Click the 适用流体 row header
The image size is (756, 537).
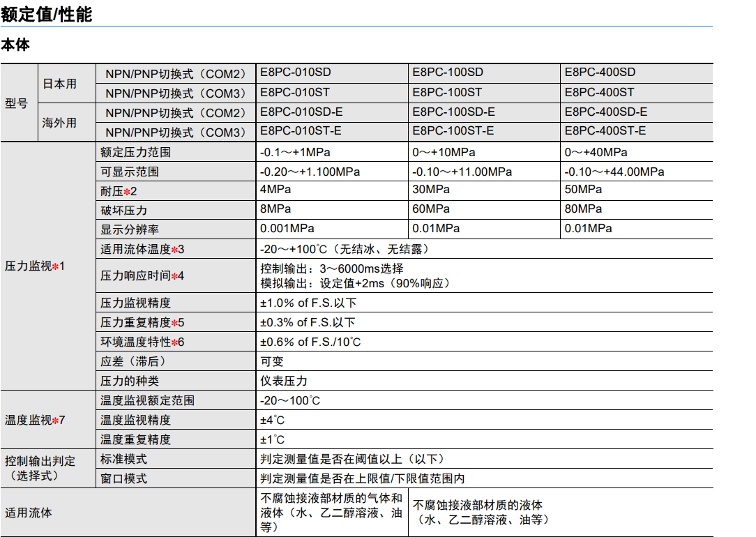tap(29, 513)
